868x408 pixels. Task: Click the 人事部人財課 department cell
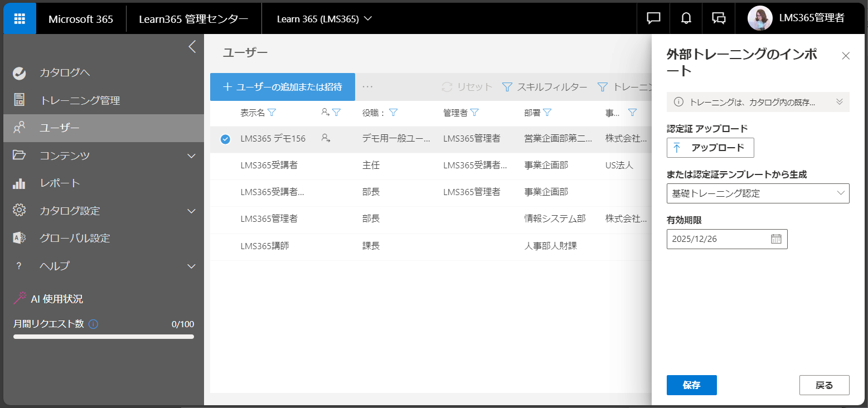point(550,246)
